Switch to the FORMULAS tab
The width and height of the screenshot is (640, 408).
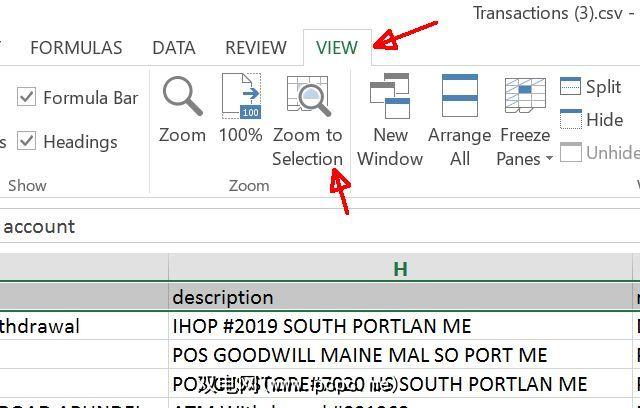coord(76,48)
